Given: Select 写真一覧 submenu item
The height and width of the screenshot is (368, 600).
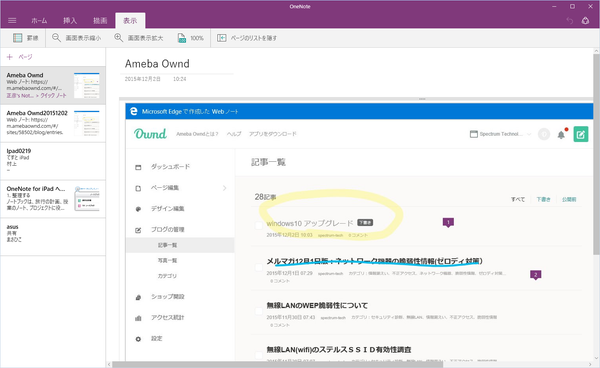Looking at the screenshot, I should 168,261.
